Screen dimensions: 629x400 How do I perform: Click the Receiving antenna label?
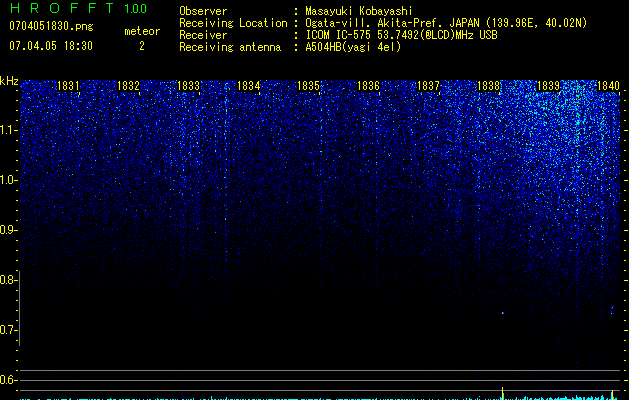(x=230, y=47)
